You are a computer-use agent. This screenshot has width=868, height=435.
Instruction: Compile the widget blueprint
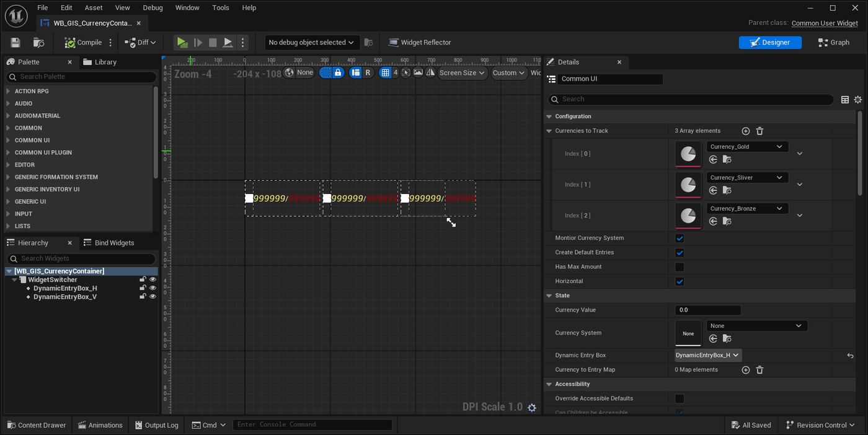(x=83, y=43)
